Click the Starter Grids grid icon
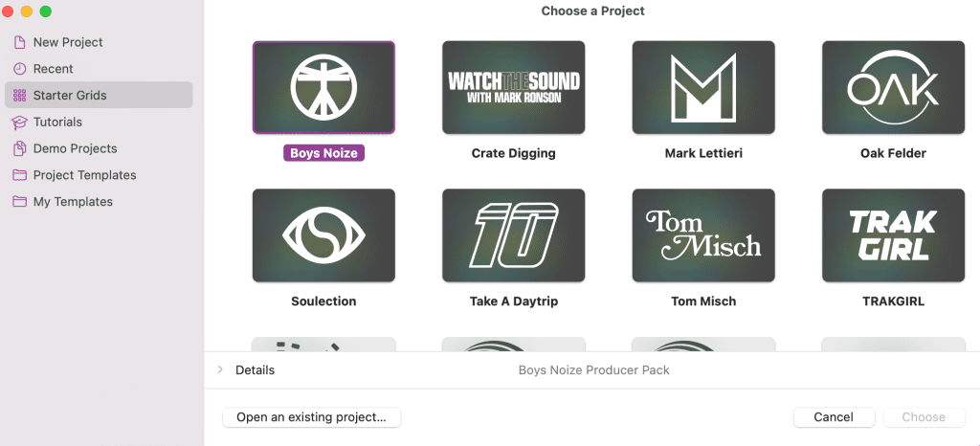 20,96
